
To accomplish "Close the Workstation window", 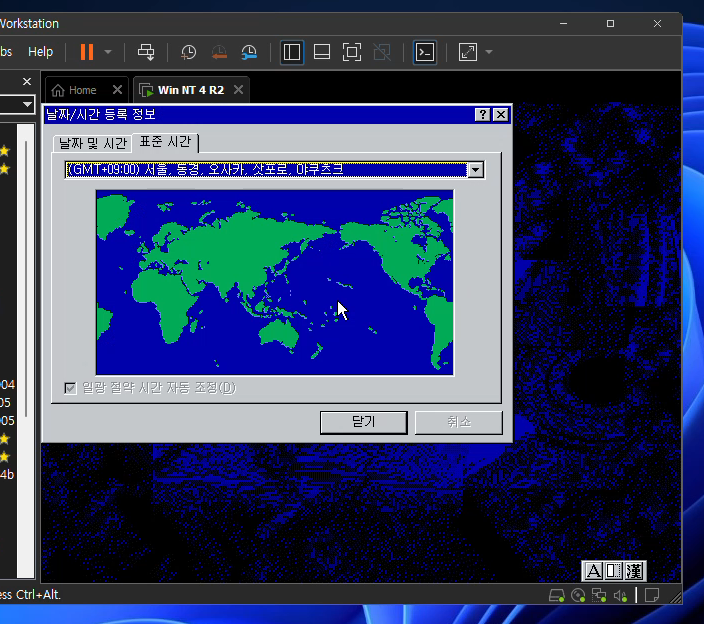I will point(657,23).
